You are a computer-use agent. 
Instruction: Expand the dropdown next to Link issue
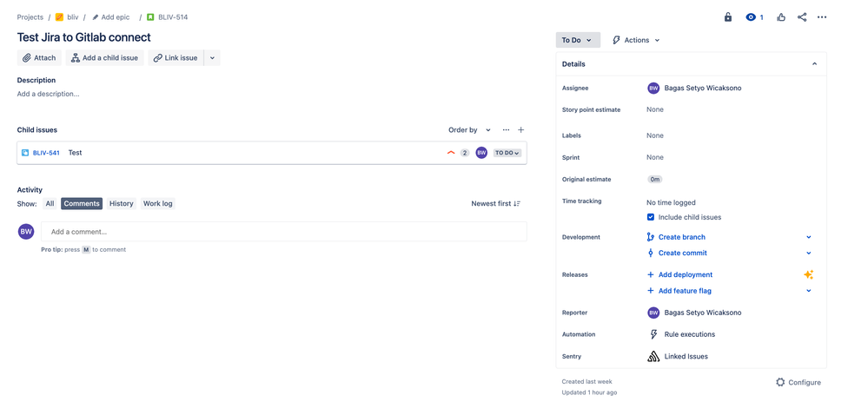(212, 57)
